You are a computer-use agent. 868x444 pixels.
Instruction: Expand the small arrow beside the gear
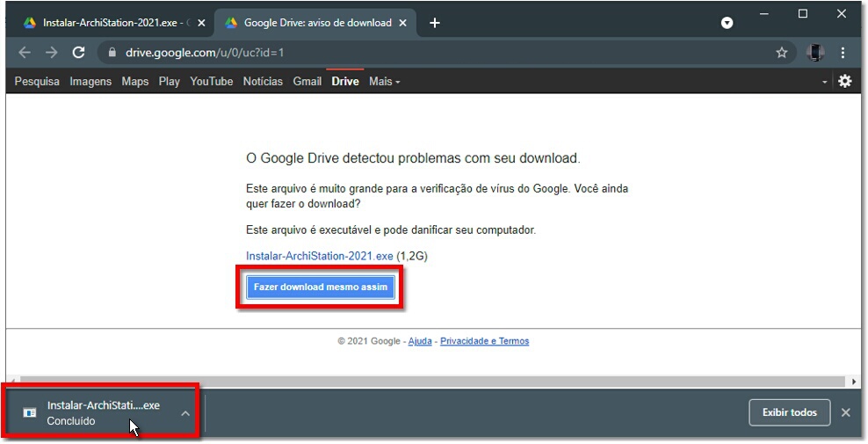coord(824,82)
